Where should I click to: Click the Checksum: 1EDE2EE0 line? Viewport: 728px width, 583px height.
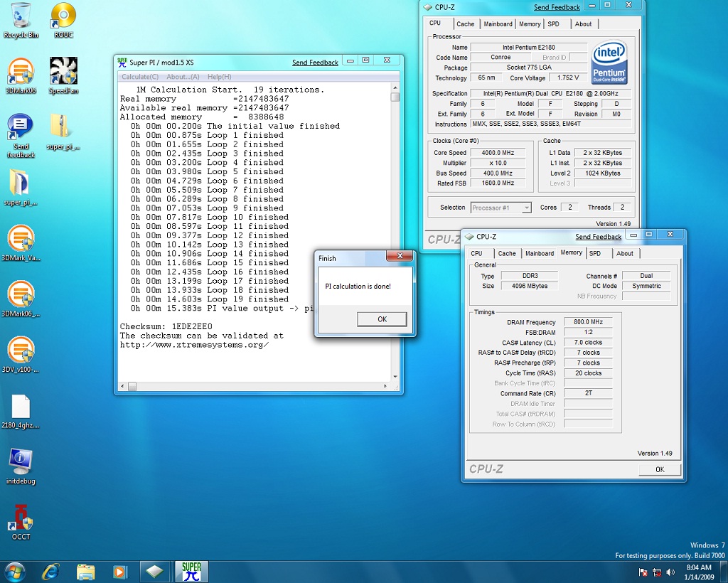tap(166, 326)
